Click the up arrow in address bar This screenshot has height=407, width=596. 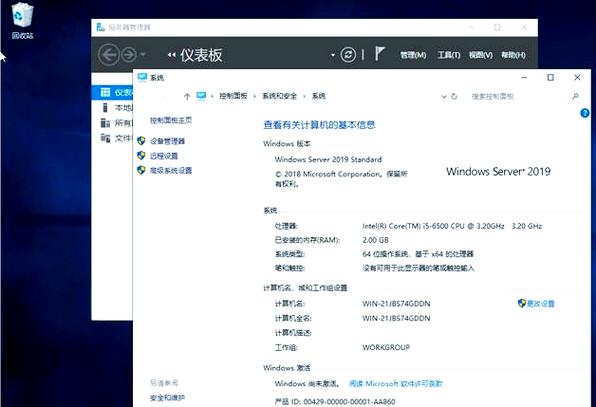click(x=187, y=97)
